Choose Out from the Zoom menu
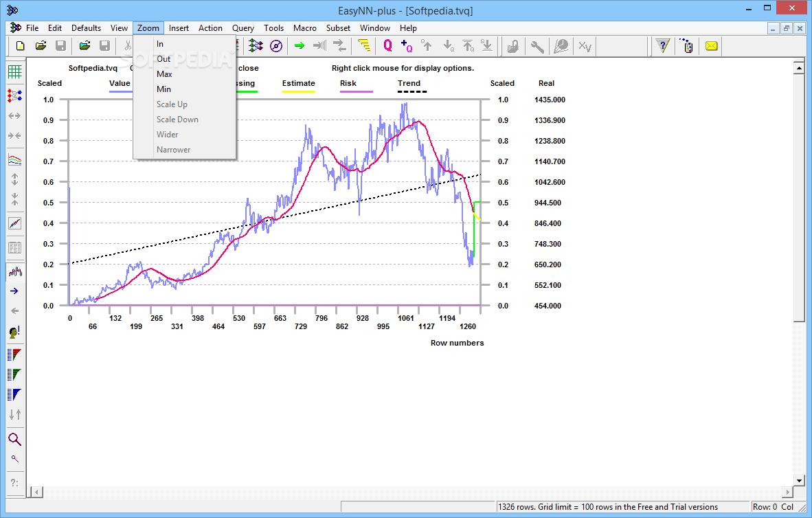The image size is (812, 518). click(x=184, y=59)
